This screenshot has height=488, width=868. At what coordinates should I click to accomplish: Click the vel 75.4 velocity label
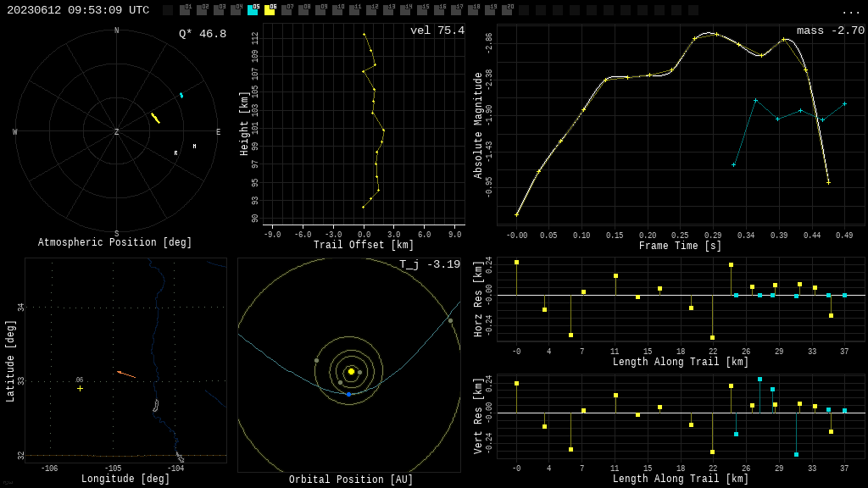pos(437,30)
